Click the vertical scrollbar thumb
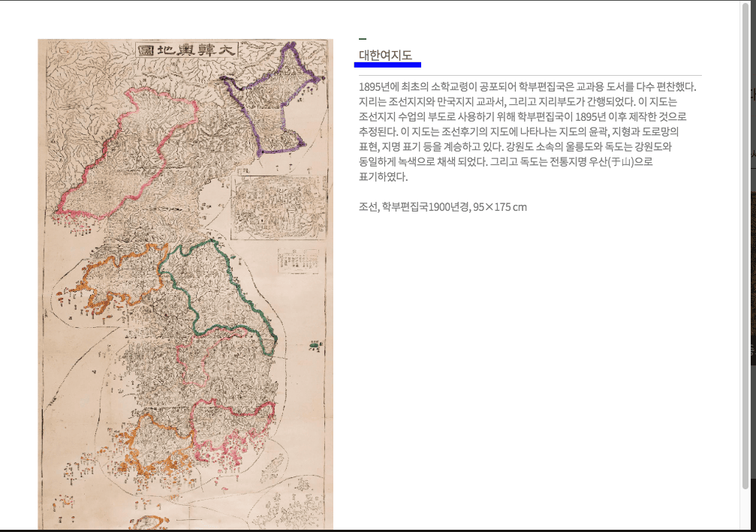 pos(746,245)
